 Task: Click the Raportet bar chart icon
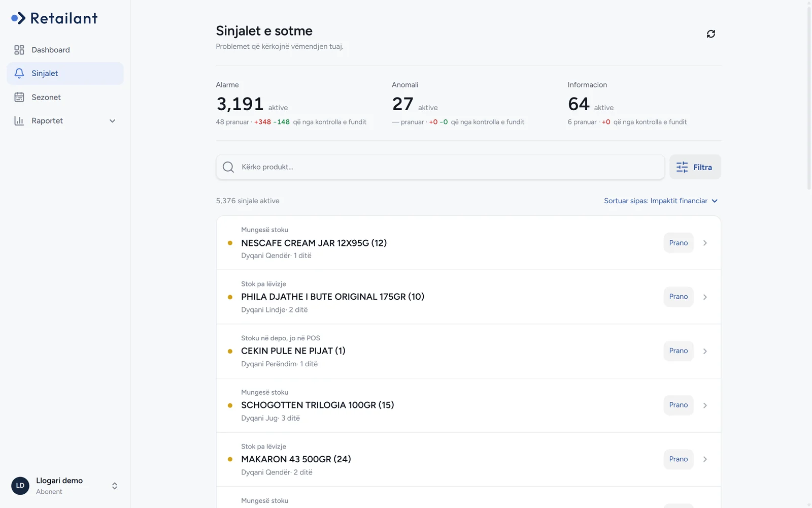[x=19, y=121]
